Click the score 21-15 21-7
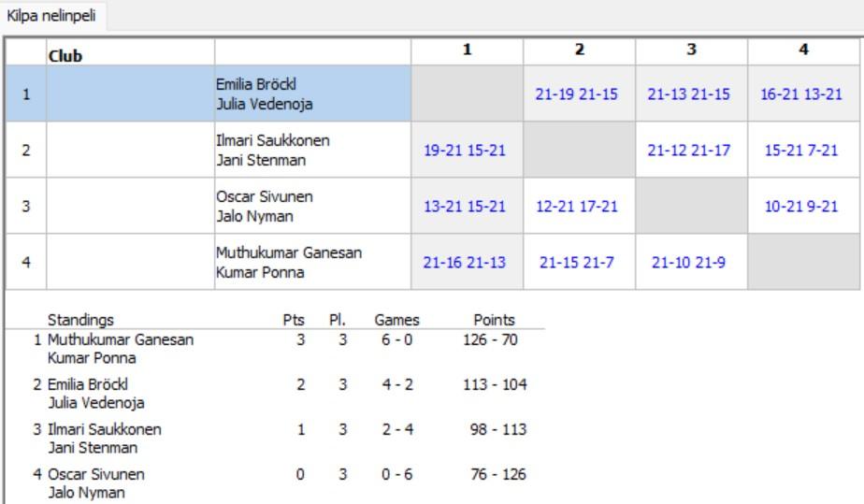Screen dimensions: 864x504 (x=577, y=262)
